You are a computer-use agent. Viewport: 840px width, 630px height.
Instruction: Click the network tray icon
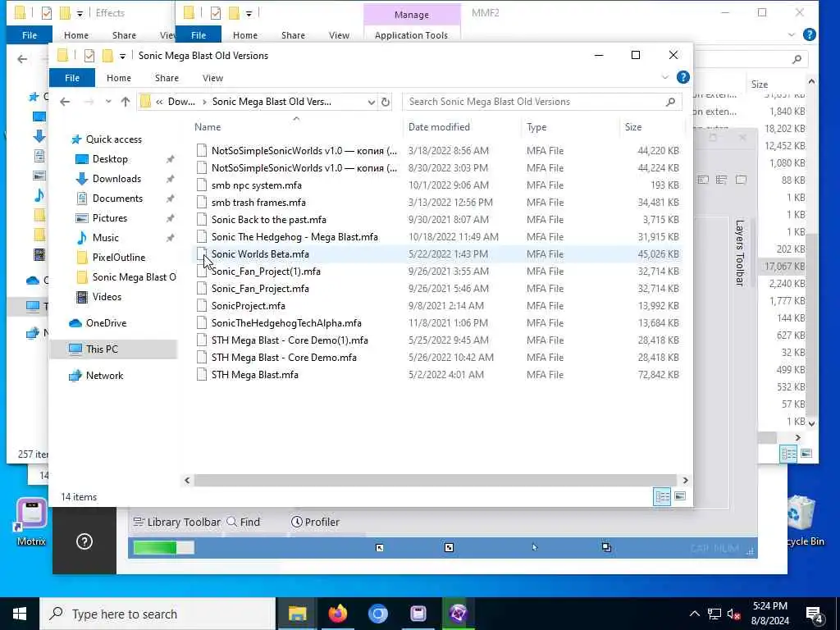(714, 614)
